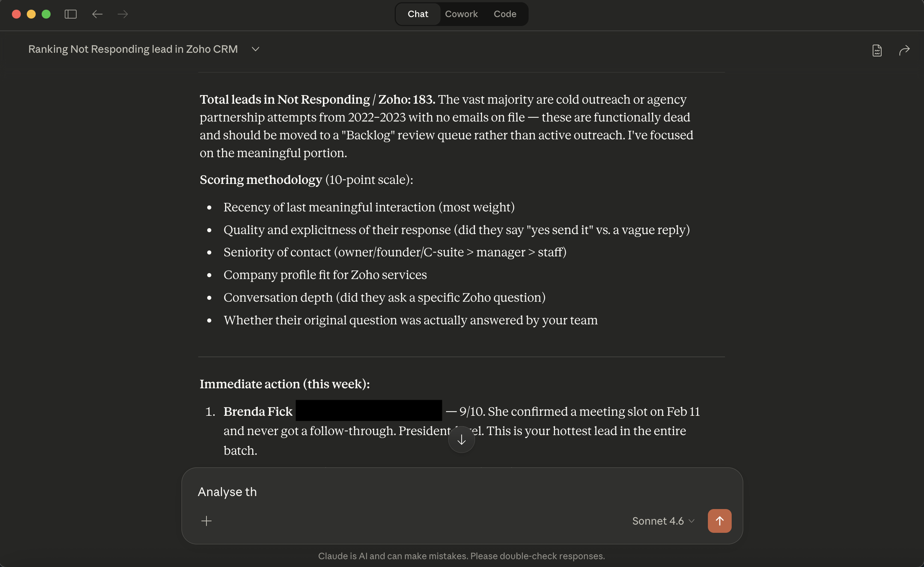The width and height of the screenshot is (924, 567).
Task: Go back with the left arrow
Action: pos(97,14)
